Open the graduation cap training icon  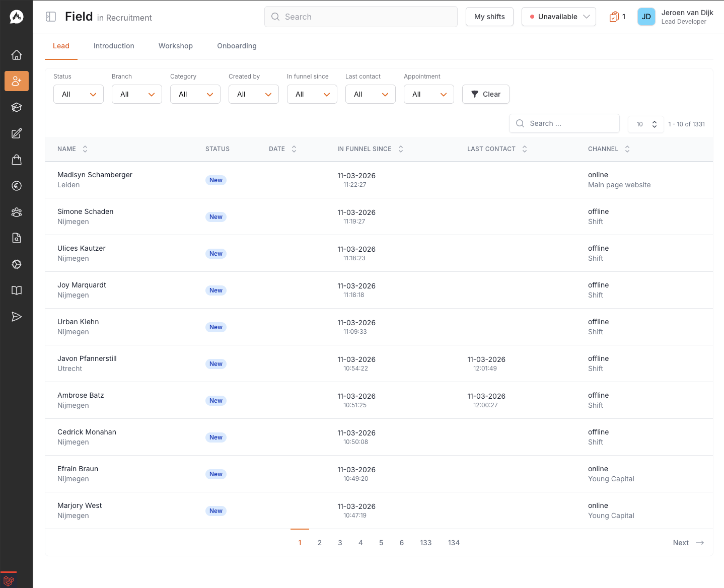tap(17, 107)
